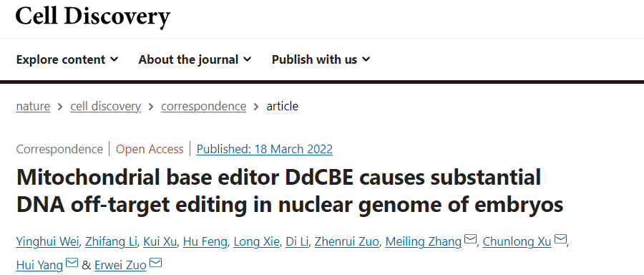644x275 pixels.
Task: Open cell discovery breadcrumb link
Action: 106,107
